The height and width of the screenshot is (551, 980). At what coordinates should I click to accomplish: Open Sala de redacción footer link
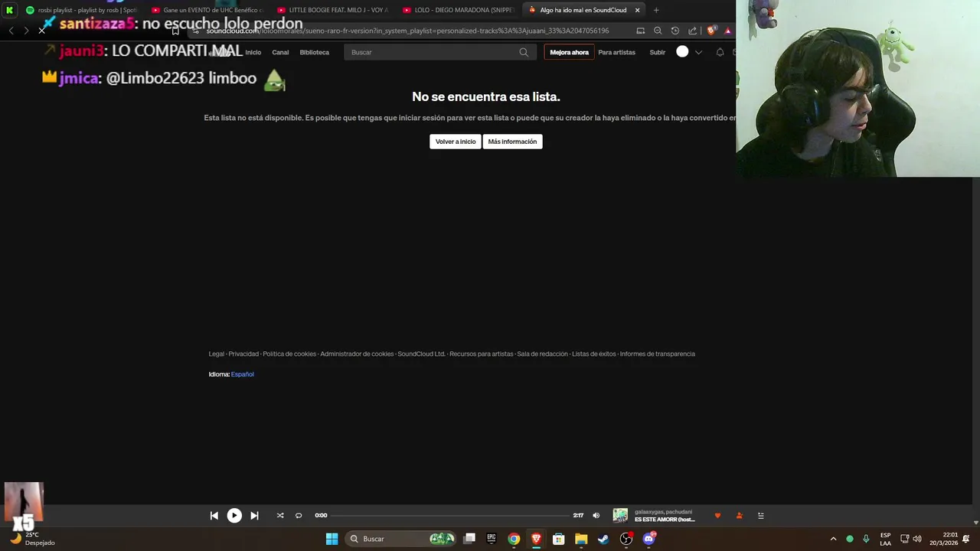(x=542, y=354)
